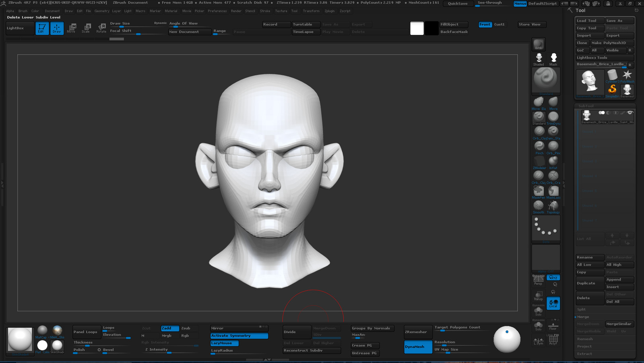This screenshot has height=363, width=644.
Task: Open the Transform menu
Action: [x=311, y=11]
